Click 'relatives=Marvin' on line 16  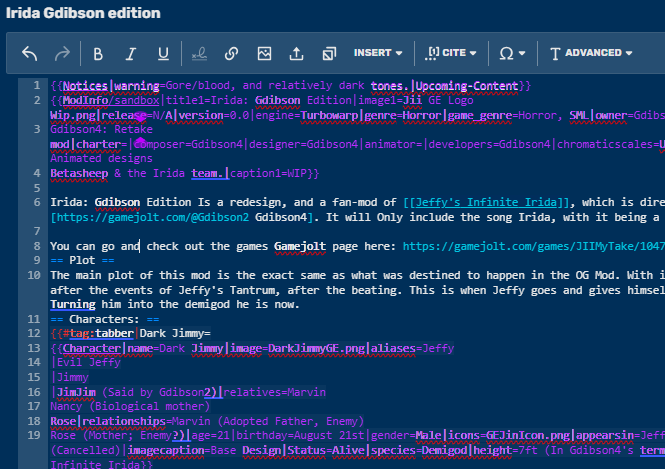point(275,392)
